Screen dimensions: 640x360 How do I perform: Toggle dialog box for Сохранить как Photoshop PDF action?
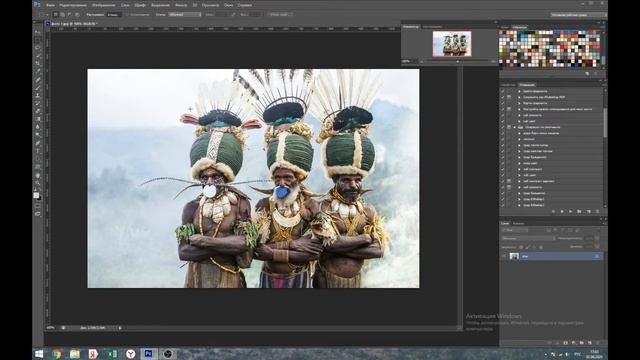coord(509,97)
